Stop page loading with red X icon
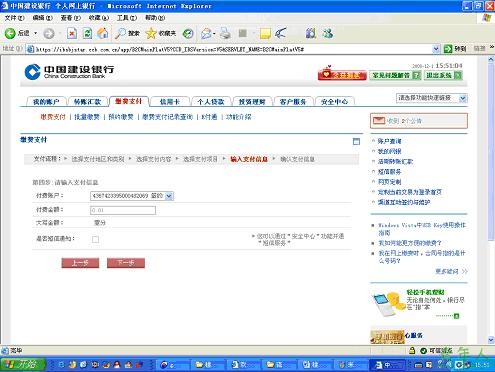 coord(72,33)
